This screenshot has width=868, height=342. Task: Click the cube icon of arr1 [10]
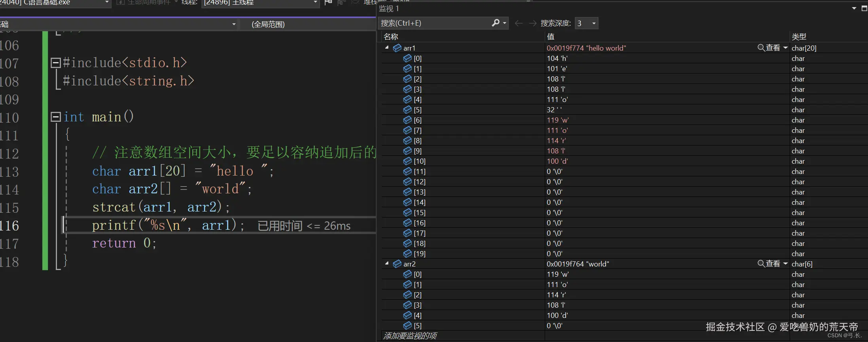click(x=407, y=161)
